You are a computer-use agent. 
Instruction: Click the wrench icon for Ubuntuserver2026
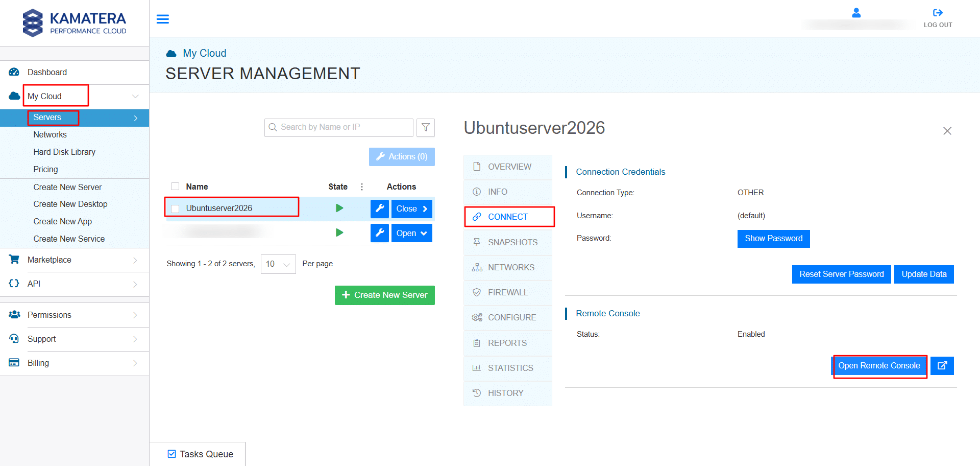pos(380,208)
